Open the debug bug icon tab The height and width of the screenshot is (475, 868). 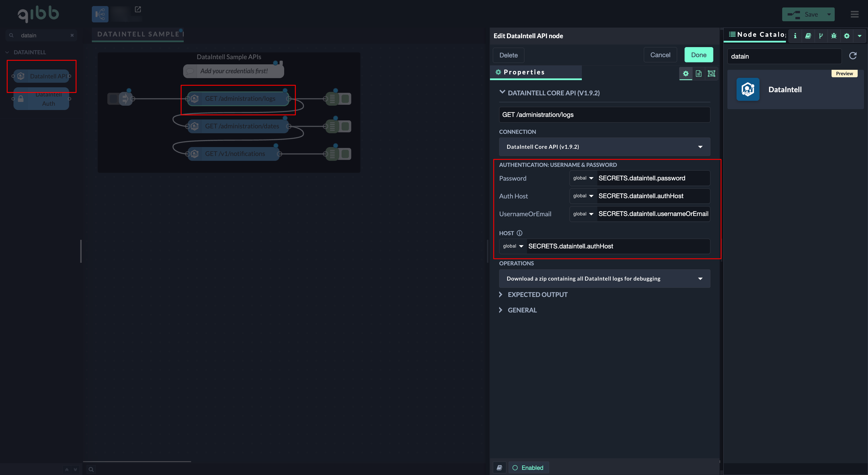pos(834,36)
